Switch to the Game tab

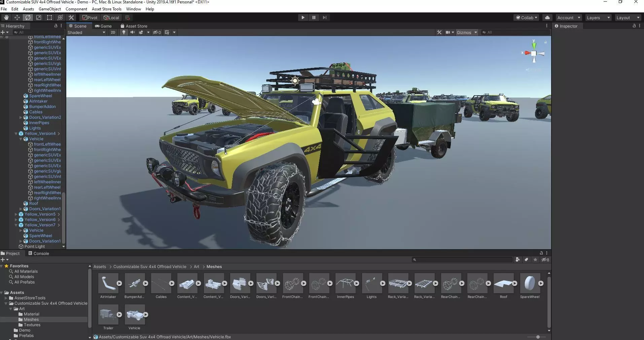103,26
